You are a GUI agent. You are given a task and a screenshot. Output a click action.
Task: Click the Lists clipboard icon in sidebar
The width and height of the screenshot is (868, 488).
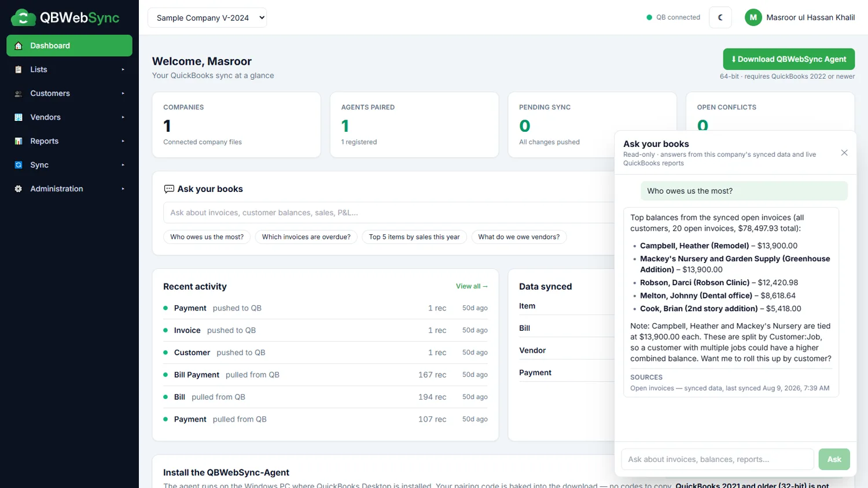tap(19, 69)
